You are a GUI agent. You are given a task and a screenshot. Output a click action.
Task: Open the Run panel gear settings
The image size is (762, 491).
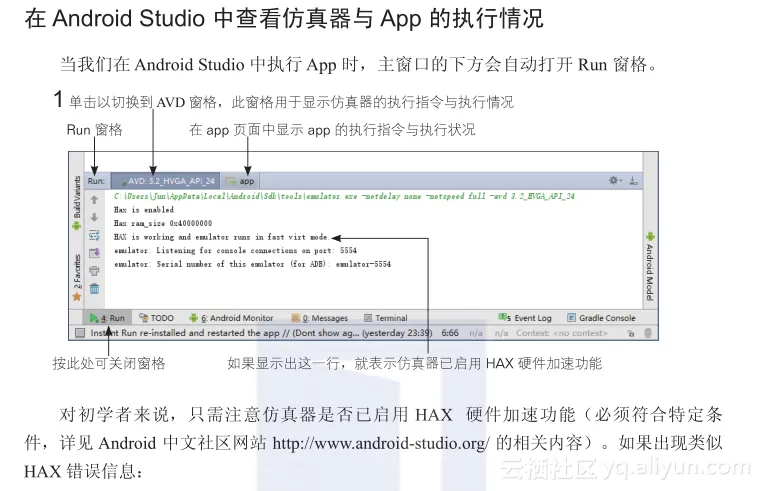(x=615, y=180)
